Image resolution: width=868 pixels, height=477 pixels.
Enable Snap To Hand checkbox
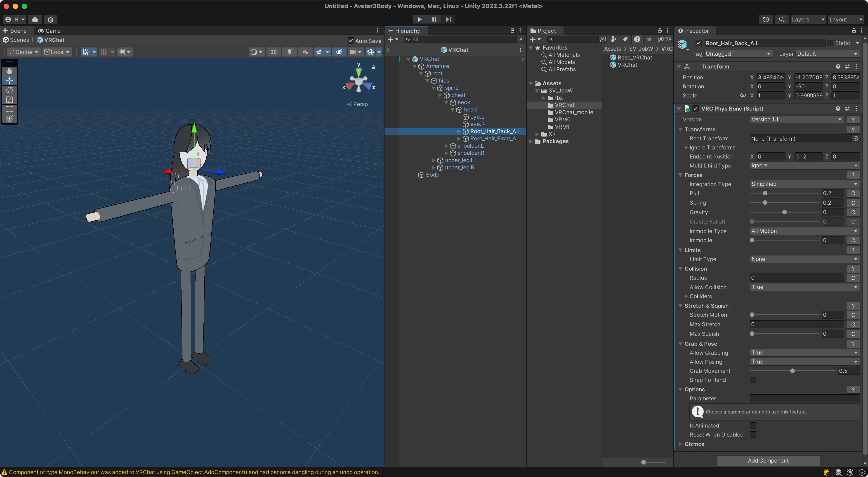coord(753,380)
